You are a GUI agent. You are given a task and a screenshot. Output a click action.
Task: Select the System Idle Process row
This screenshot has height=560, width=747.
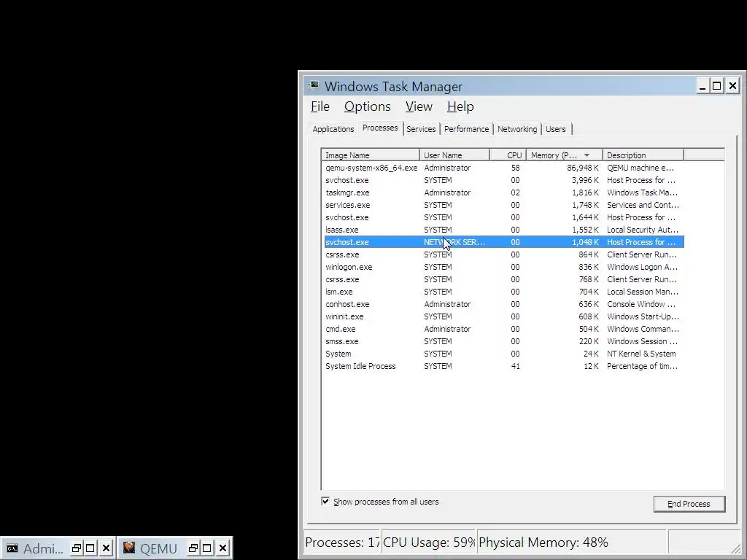click(x=504, y=366)
